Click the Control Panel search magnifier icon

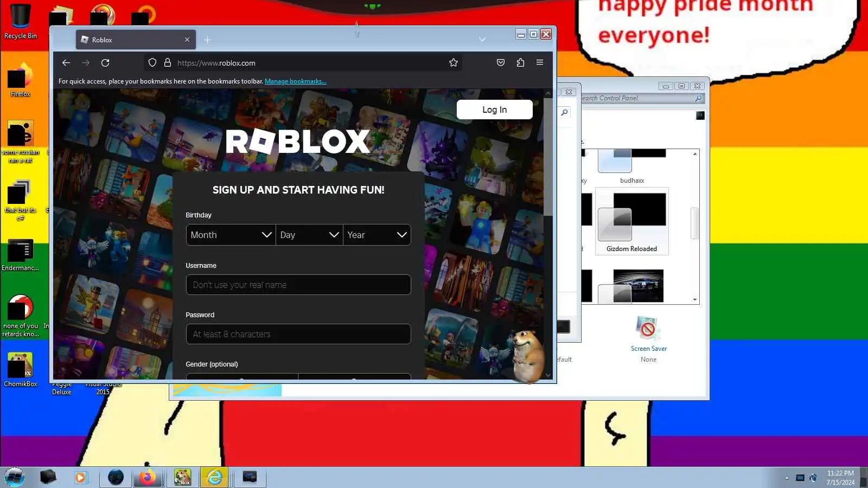(x=699, y=98)
